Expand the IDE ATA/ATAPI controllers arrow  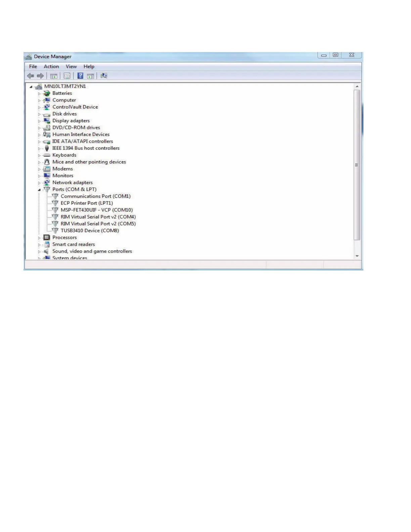39,142
